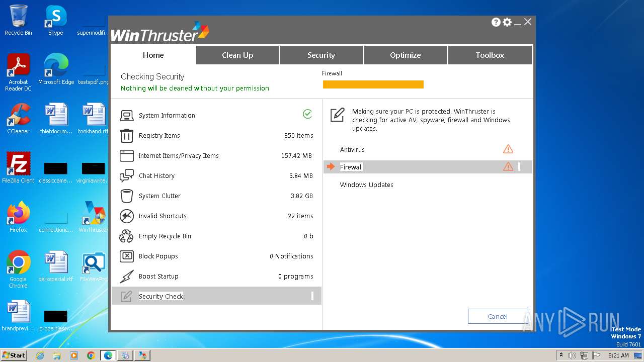Select Internet Items/Privacy Items label

(179, 156)
